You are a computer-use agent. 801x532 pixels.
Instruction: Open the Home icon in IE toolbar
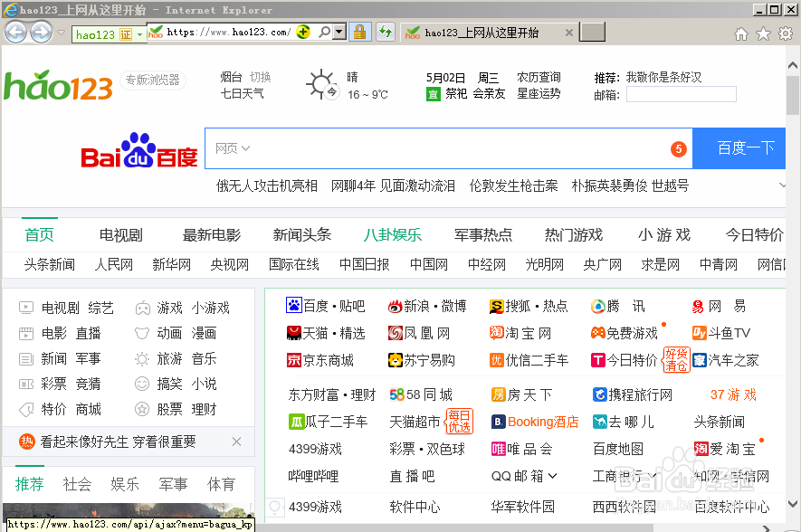[x=741, y=33]
